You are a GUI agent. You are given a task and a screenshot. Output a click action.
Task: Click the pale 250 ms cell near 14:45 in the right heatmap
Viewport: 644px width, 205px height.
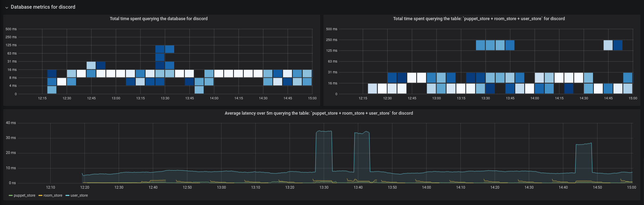coord(608,45)
